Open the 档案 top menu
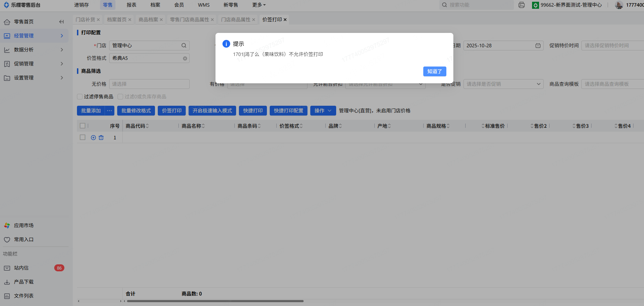644x306 pixels. click(155, 5)
